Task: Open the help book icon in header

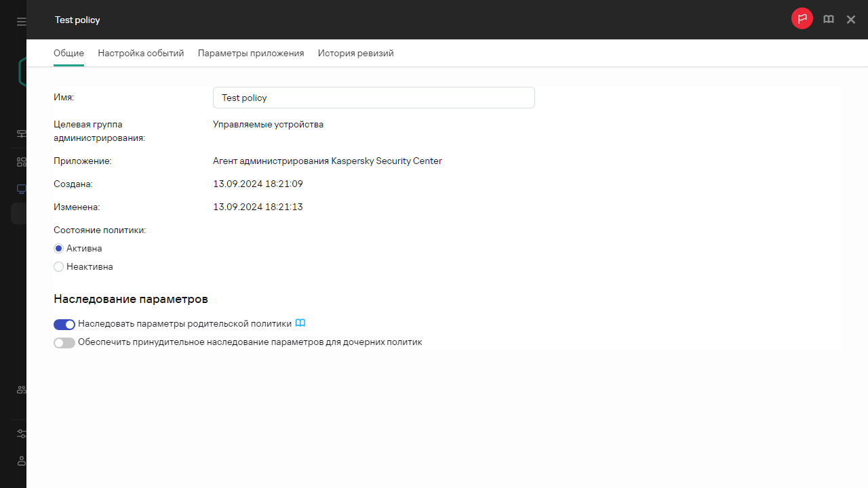Action: point(829,20)
